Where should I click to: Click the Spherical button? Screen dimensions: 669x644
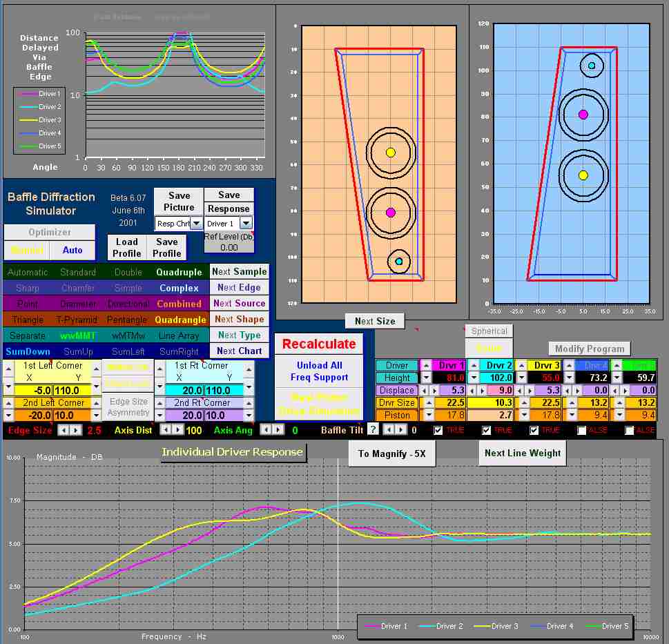489,331
